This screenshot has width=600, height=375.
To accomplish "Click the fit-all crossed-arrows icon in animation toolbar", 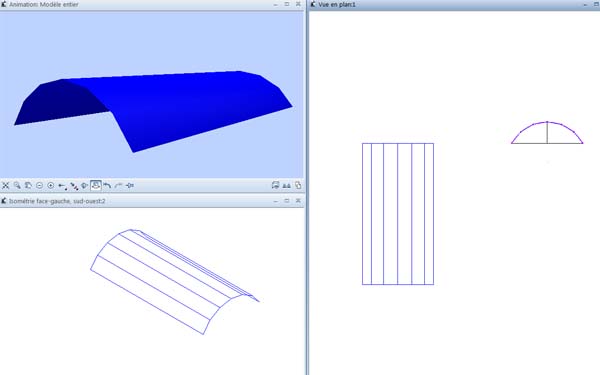I will (5, 186).
